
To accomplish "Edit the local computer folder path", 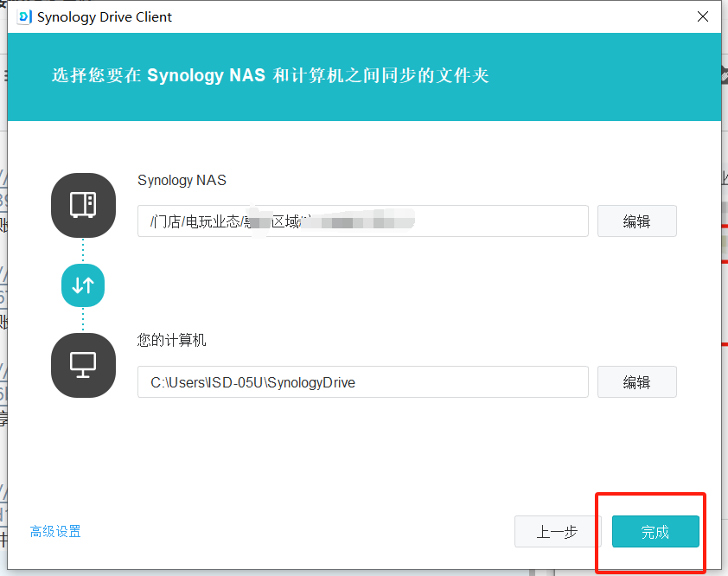I will click(x=636, y=381).
